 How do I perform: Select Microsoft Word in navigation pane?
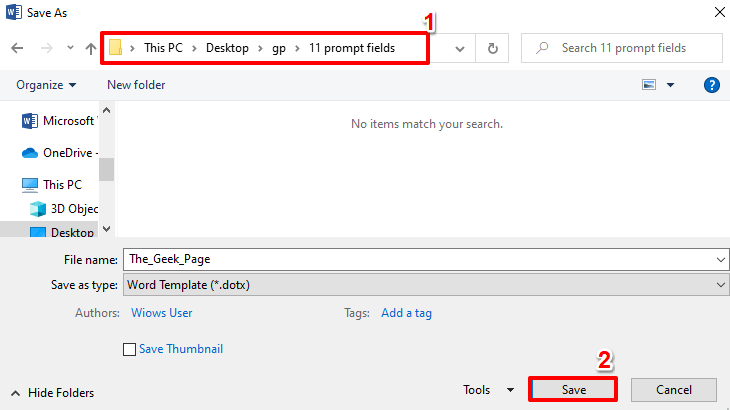tap(60, 121)
